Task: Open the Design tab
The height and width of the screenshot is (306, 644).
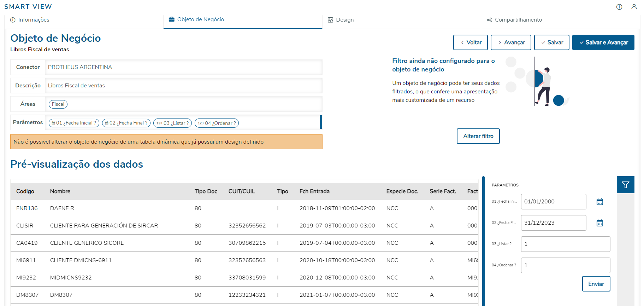Action: [341, 20]
